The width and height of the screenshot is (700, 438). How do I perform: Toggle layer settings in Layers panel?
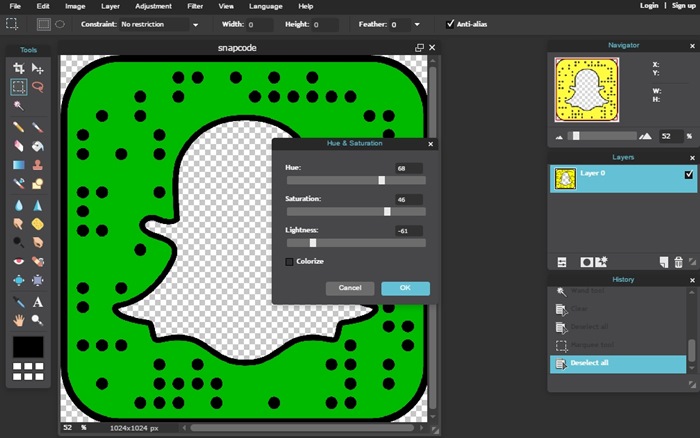point(562,262)
